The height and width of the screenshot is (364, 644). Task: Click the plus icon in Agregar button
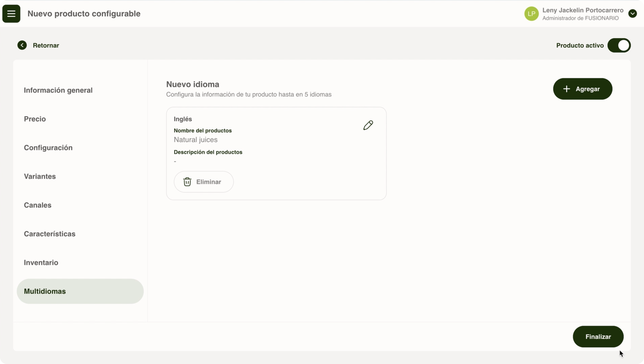click(567, 89)
